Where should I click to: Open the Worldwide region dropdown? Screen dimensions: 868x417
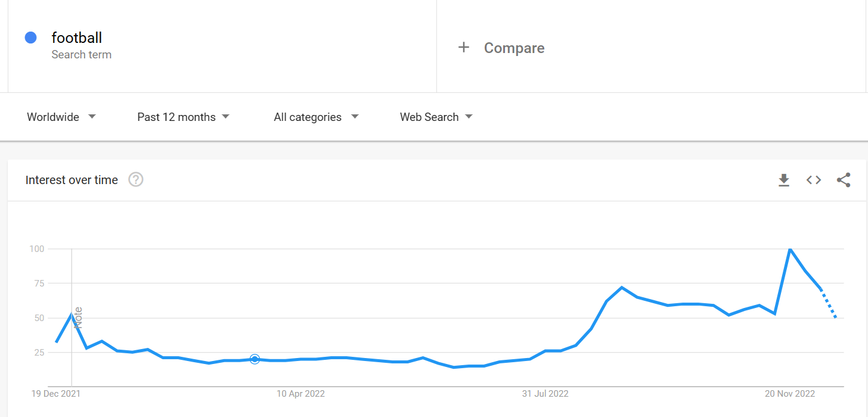pyautogui.click(x=61, y=117)
